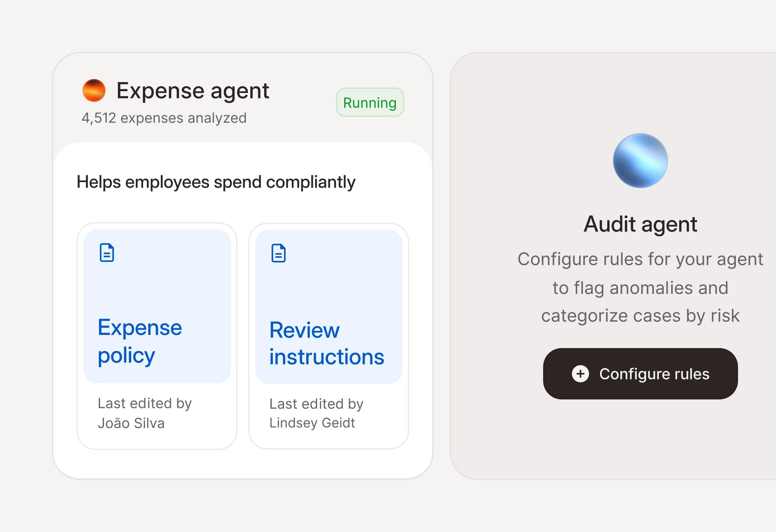Click the document icon in Review instructions card
This screenshot has height=532, width=776.
tap(279, 253)
